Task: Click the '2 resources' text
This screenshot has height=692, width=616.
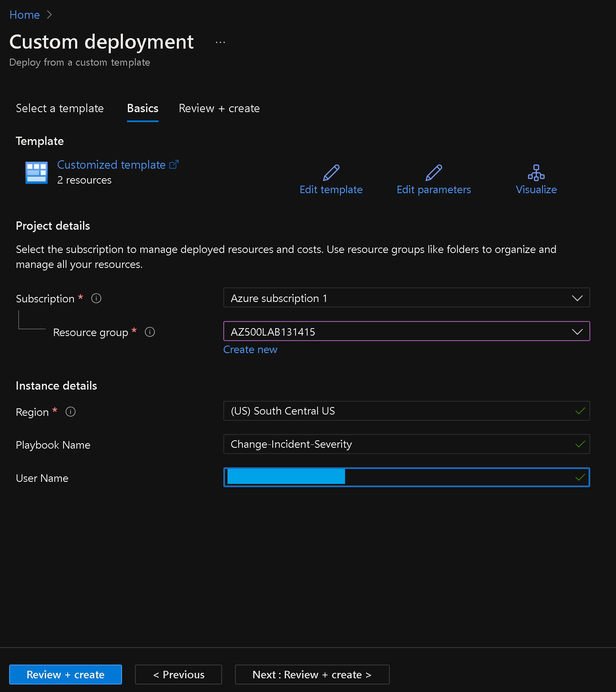Action: 84,180
